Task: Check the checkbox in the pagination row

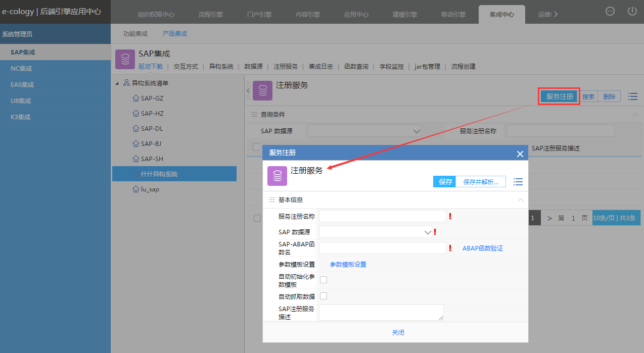Action: [x=257, y=218]
